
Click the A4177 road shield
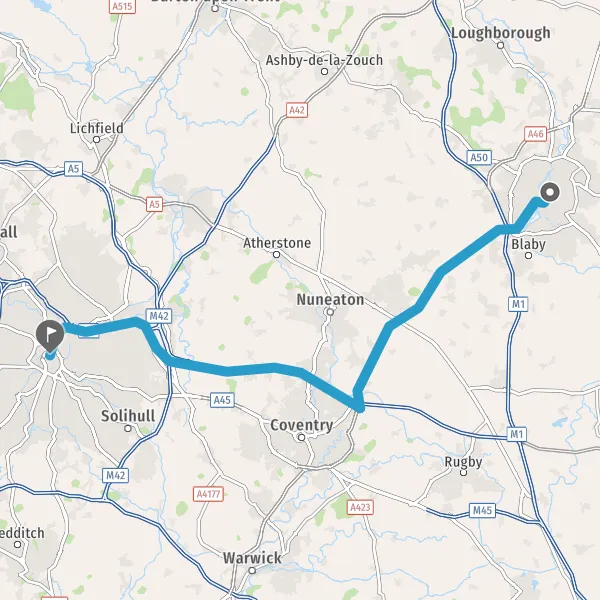click(x=208, y=494)
